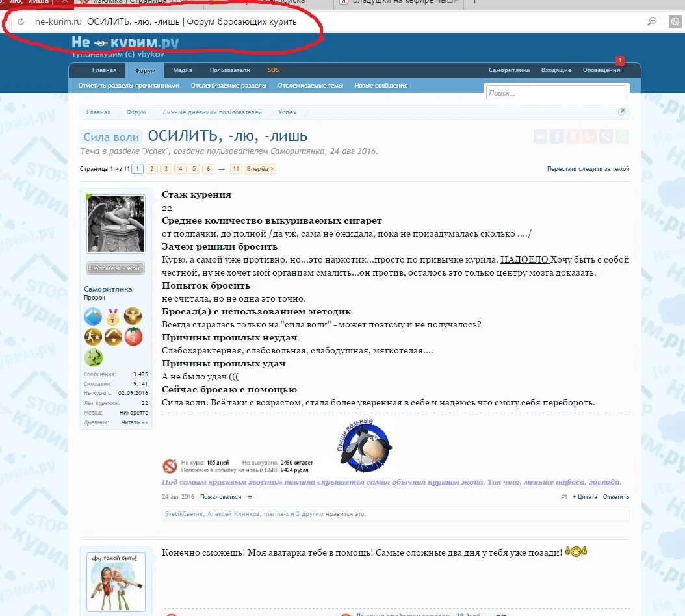Click the trophy medal badge of Саморитянка

click(x=113, y=316)
